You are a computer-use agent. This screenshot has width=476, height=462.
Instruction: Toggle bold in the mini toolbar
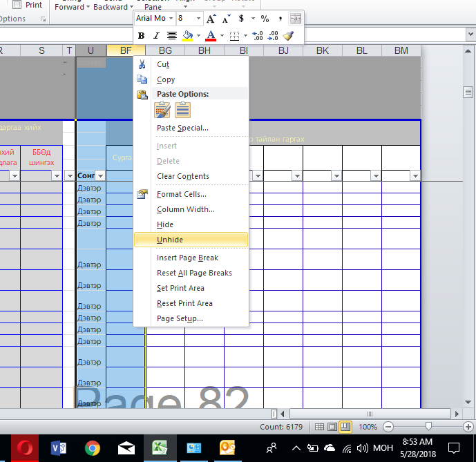coord(141,36)
